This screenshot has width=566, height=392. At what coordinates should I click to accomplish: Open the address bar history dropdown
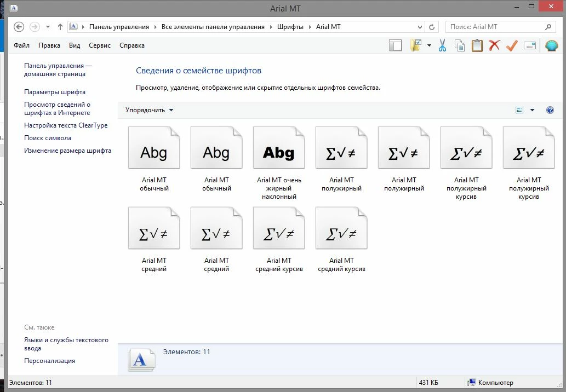pyautogui.click(x=420, y=27)
